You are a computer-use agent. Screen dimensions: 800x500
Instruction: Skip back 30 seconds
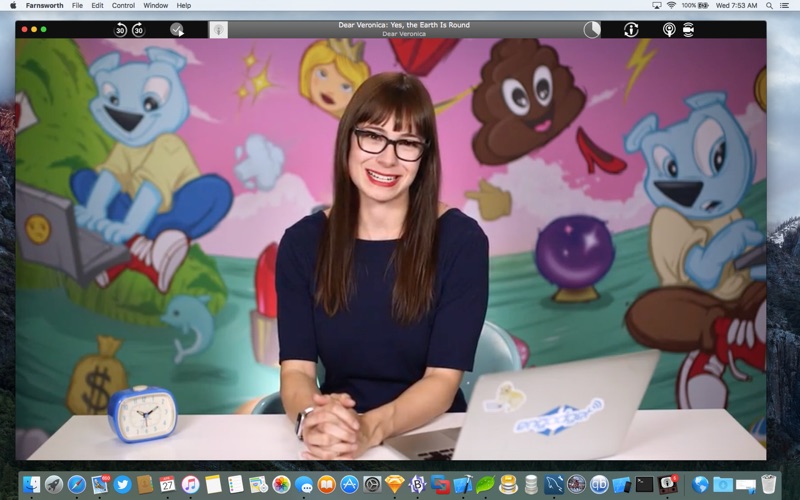(x=121, y=30)
